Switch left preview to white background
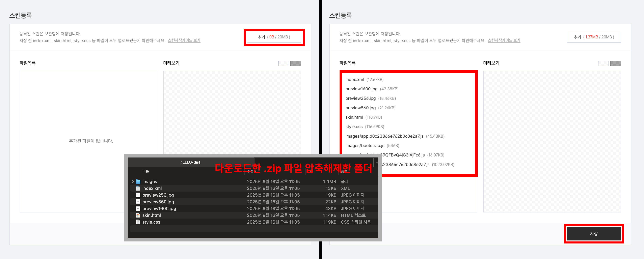The image size is (644, 259). (283, 63)
